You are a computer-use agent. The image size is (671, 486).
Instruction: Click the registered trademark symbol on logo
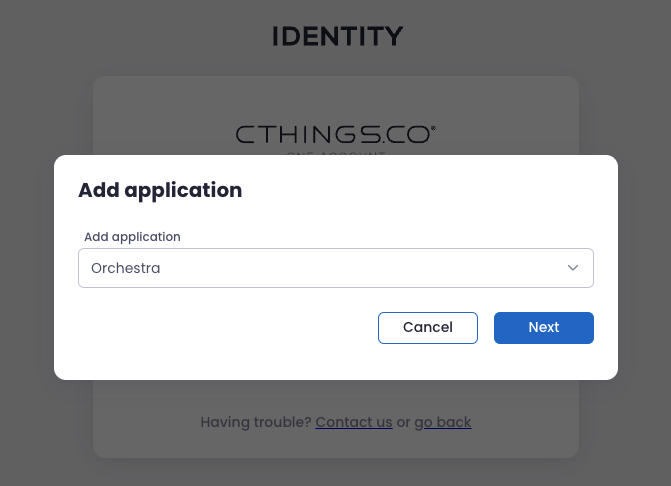[x=433, y=127]
